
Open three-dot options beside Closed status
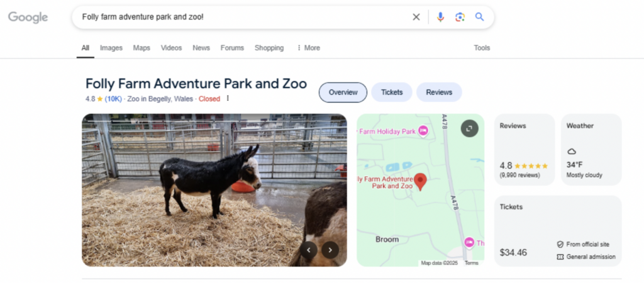coord(228,99)
